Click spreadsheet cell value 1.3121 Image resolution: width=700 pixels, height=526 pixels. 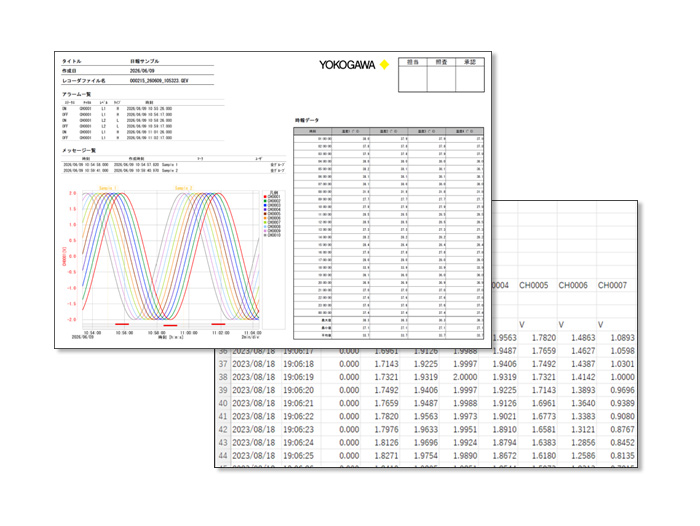click(x=583, y=430)
